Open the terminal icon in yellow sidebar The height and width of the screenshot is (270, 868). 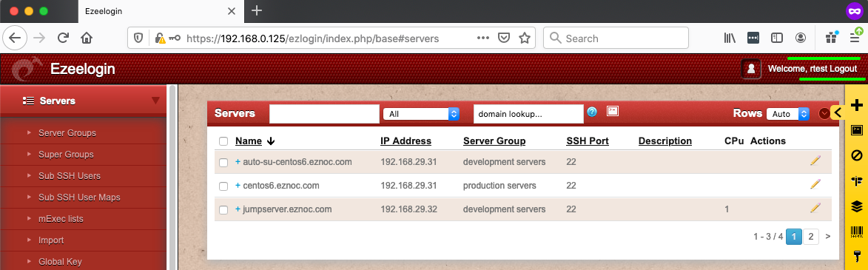856,130
